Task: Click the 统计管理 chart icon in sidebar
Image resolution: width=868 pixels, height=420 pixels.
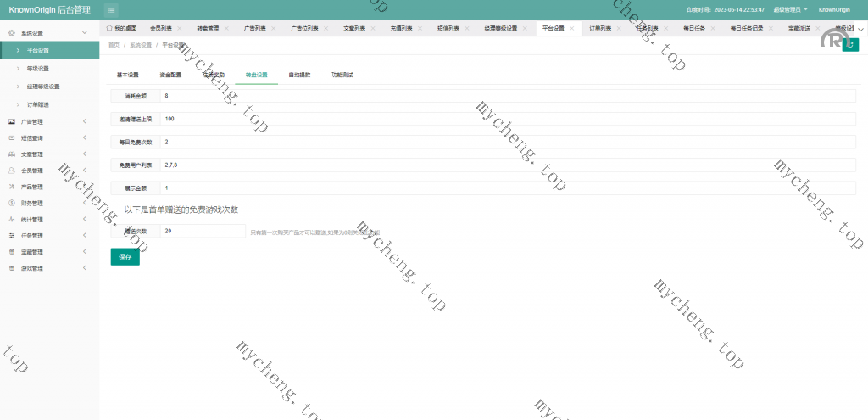Action: coord(12,219)
